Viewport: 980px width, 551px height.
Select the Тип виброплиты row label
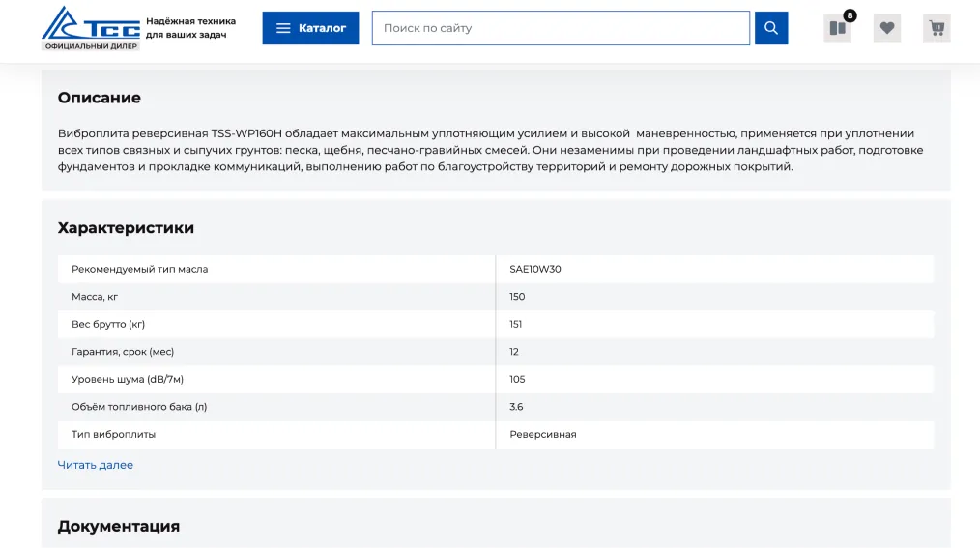(113, 434)
